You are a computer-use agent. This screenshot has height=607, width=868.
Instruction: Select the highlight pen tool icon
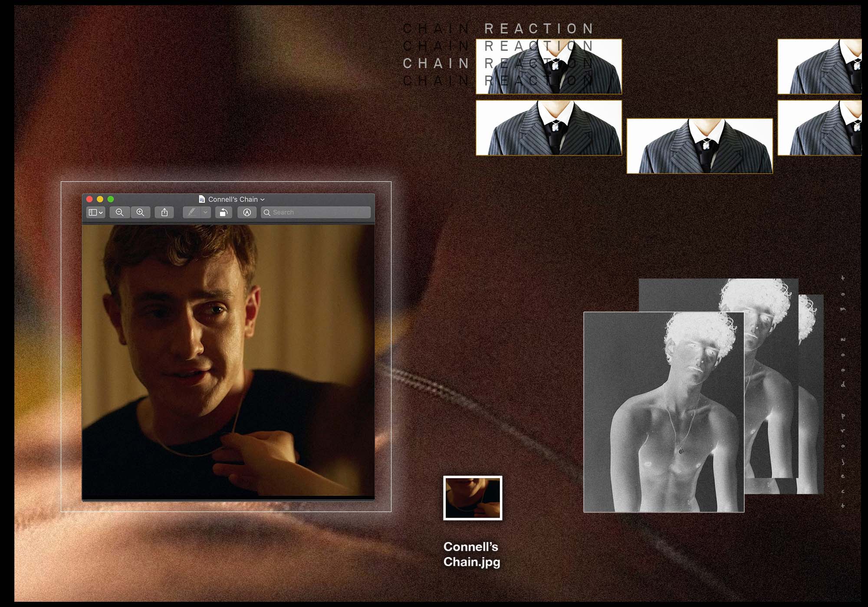pos(192,212)
